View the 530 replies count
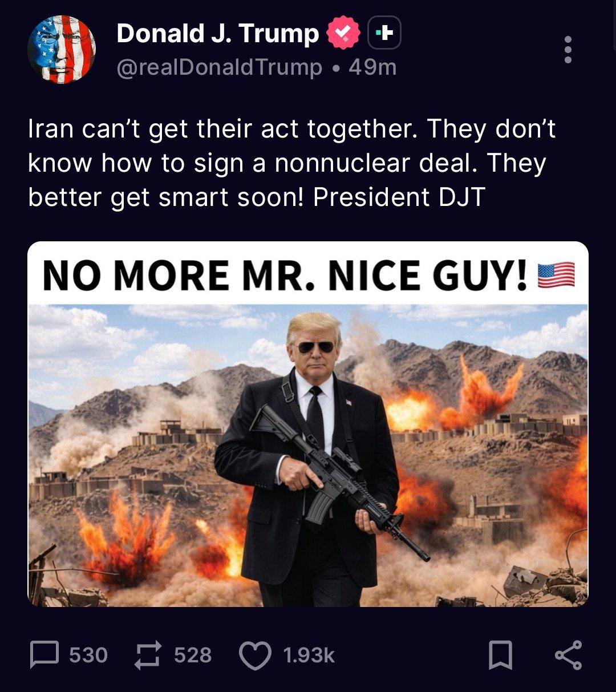 click(88, 655)
